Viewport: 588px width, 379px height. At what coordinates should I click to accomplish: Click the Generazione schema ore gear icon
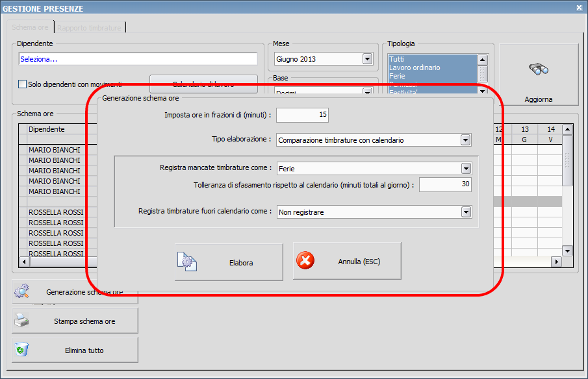21,291
